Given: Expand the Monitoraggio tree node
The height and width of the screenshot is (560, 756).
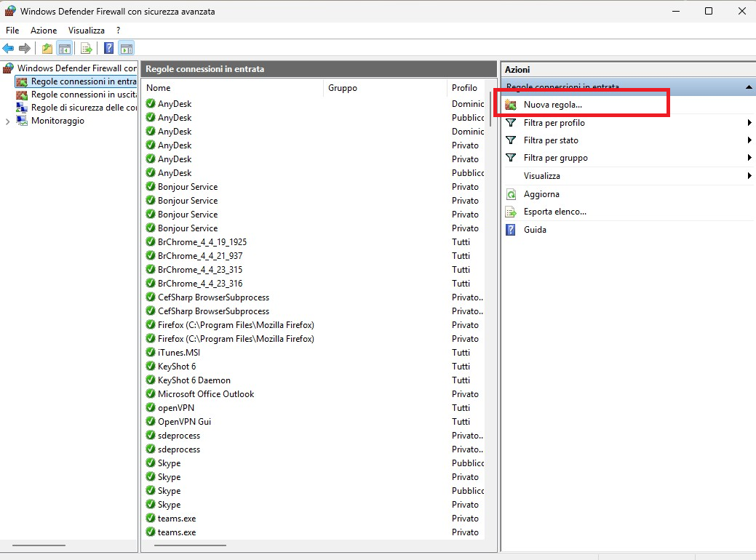Looking at the screenshot, I should [x=7, y=121].
